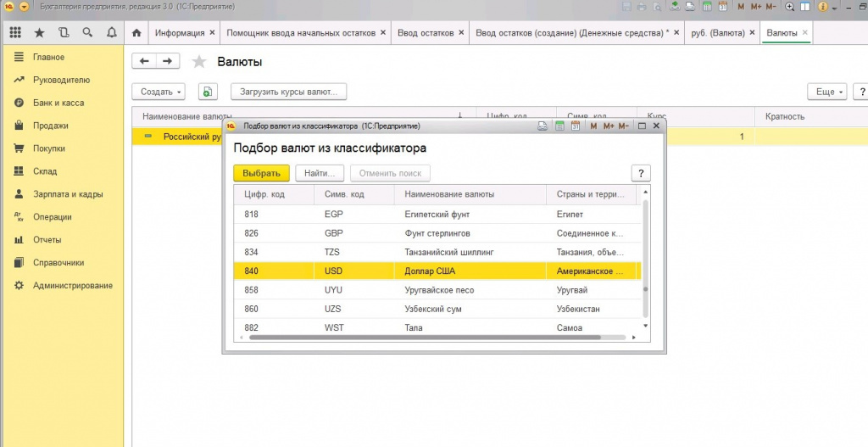The width and height of the screenshot is (868, 447).
Task: Open the Банк и касса section
Action: [58, 103]
